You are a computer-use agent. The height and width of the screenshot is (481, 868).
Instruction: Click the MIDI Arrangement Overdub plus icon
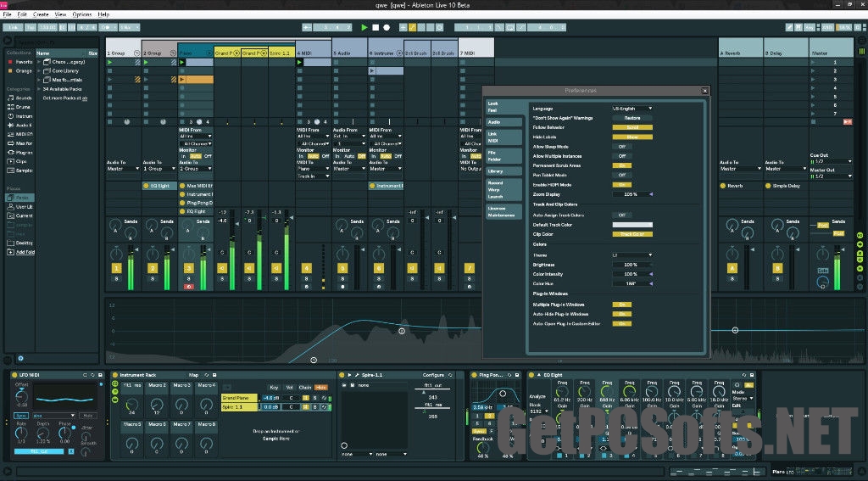[403, 27]
